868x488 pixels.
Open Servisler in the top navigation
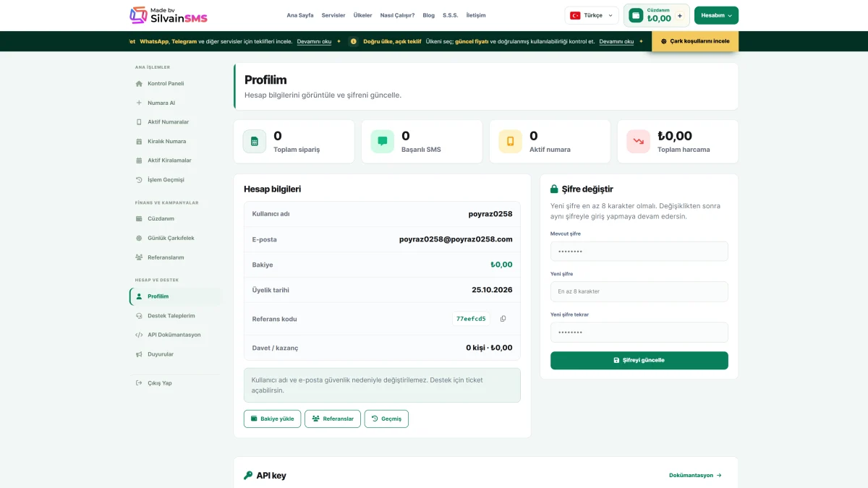coord(333,15)
